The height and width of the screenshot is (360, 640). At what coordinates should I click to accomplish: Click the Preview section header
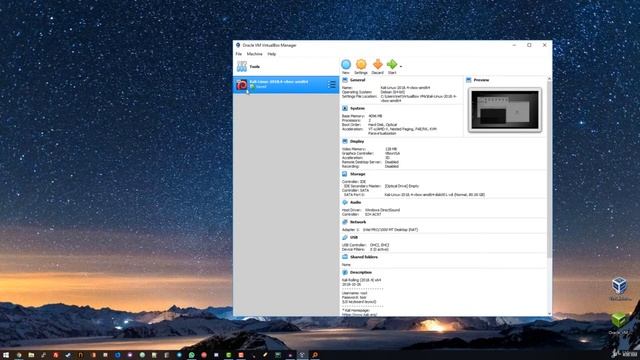tap(481, 80)
